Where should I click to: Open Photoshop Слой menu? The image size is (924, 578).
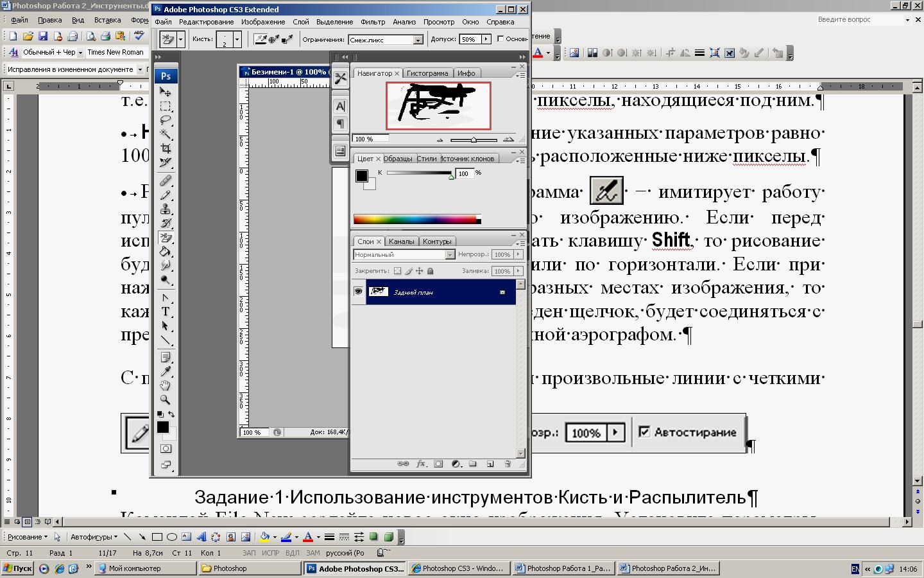[x=301, y=22]
